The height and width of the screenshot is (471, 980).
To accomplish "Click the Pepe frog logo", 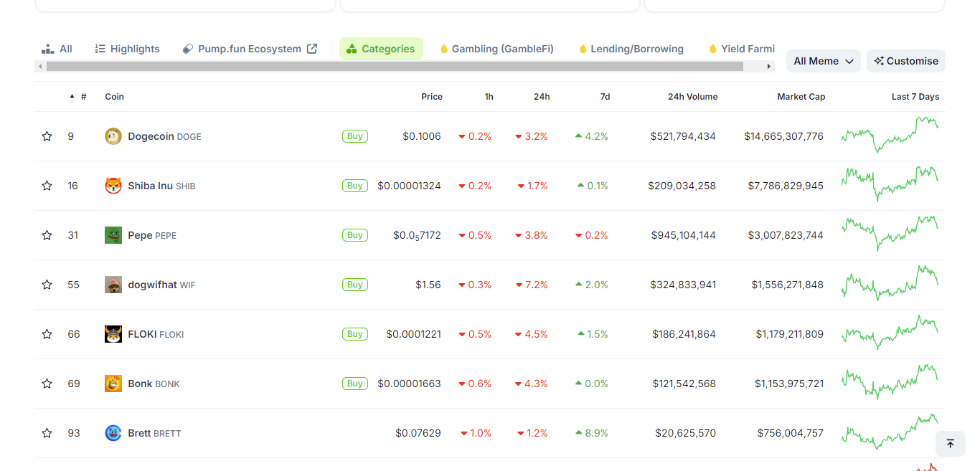I will [113, 235].
